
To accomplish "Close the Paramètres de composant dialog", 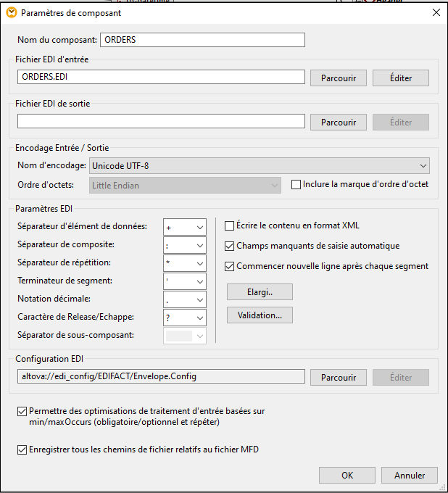I will [436, 12].
